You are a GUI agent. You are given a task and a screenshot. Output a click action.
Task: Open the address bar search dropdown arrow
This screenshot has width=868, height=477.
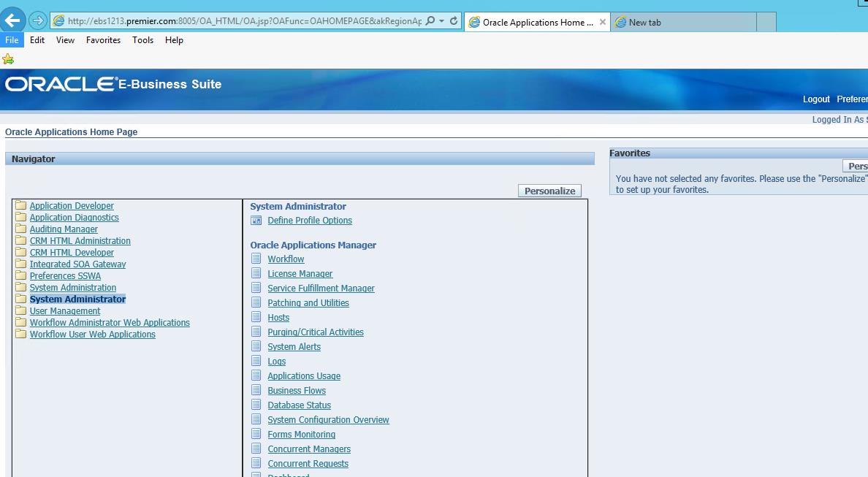(x=441, y=21)
